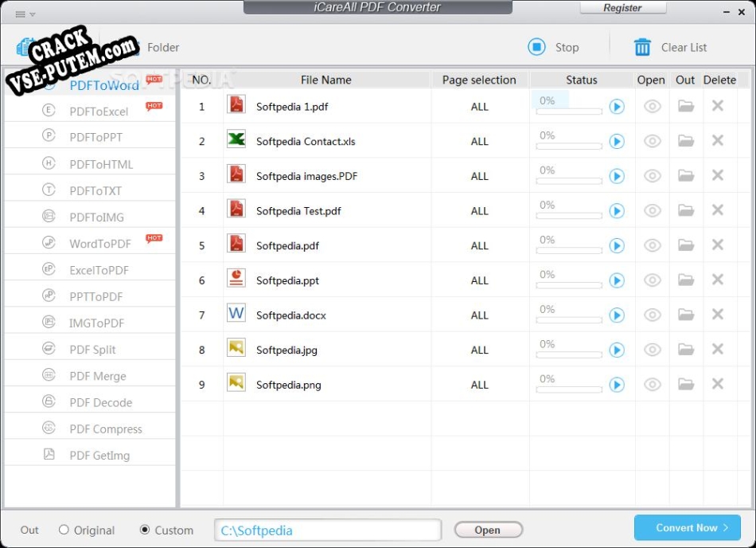Screen dimensions: 756x548
Task: Open PDF GetImg tool
Action: coord(90,456)
